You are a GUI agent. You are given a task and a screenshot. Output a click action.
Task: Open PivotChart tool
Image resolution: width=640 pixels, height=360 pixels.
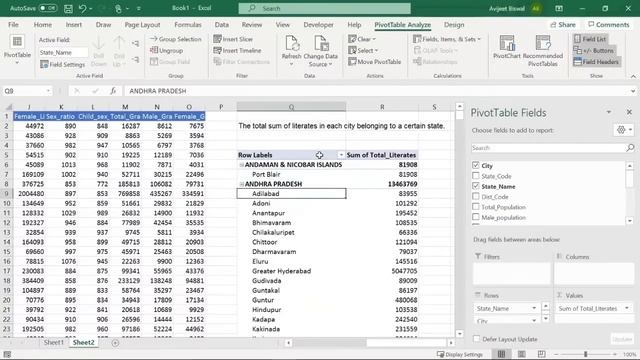tap(507, 47)
